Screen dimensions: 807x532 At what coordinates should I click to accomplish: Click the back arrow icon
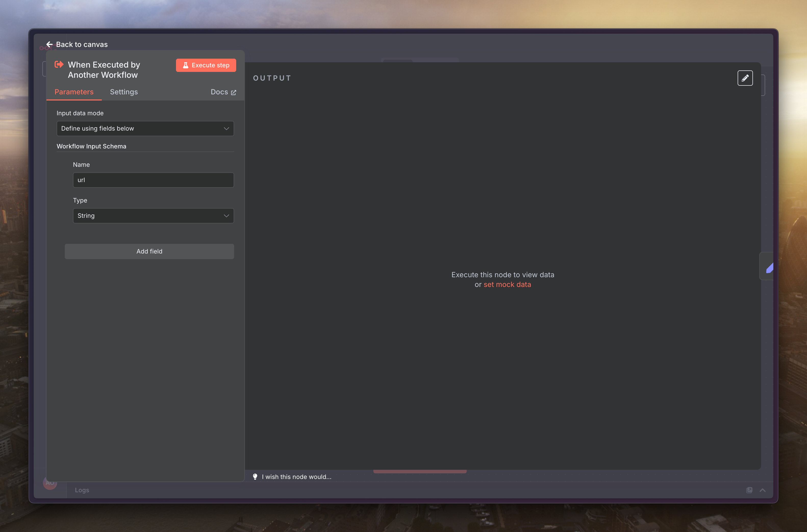[x=49, y=44]
